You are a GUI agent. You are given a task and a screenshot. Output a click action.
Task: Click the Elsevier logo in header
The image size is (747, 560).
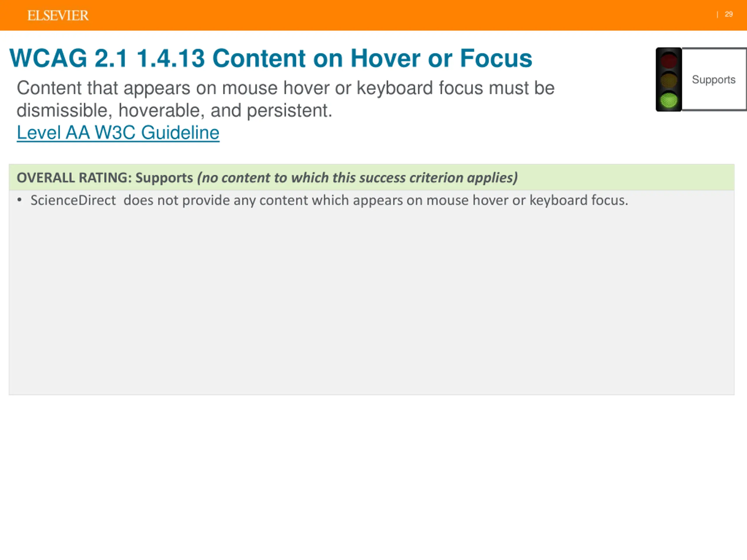[58, 15]
